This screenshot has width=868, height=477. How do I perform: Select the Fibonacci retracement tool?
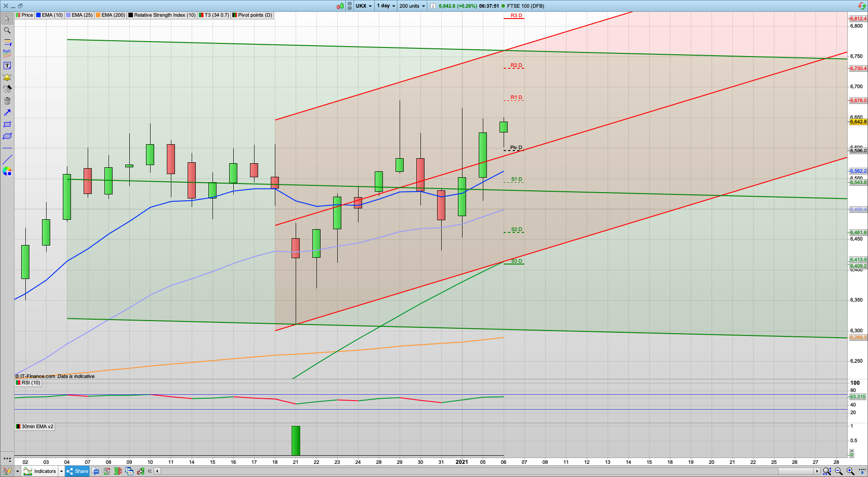coord(7,42)
